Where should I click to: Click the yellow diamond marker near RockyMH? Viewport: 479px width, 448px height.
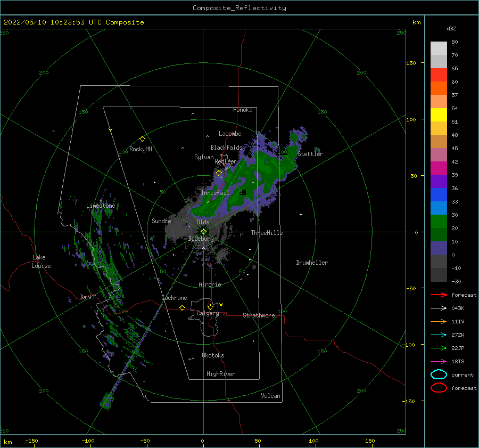[142, 139]
